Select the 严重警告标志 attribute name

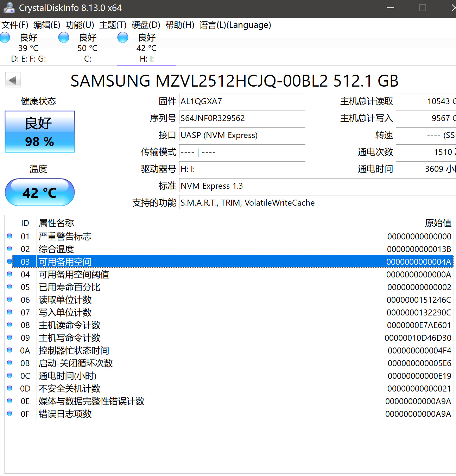65,236
